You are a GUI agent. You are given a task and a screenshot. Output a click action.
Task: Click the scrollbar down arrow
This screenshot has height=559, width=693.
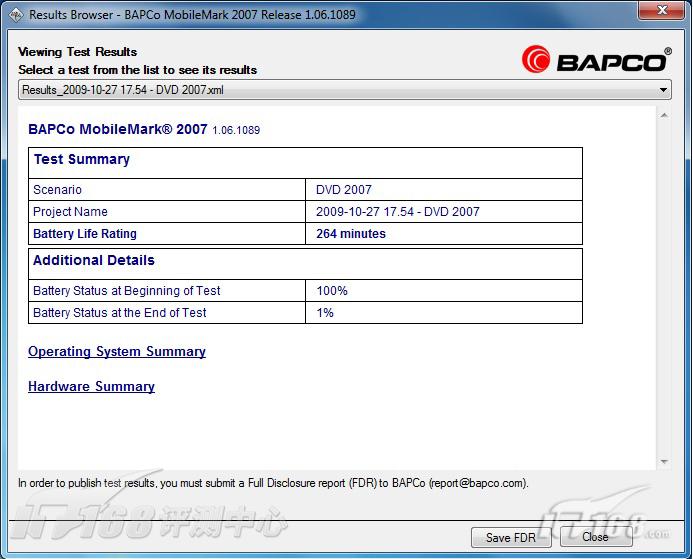click(x=664, y=462)
